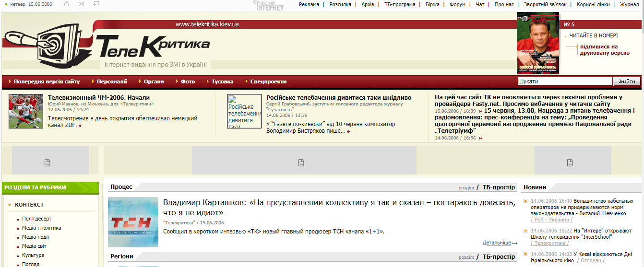Open Зворотний зв'язок link

[545, 4]
